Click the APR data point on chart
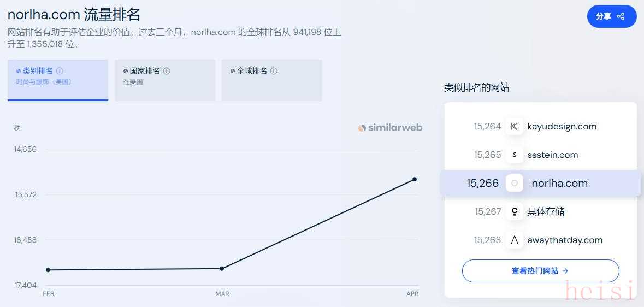The width and height of the screenshot is (644, 307). (x=415, y=179)
